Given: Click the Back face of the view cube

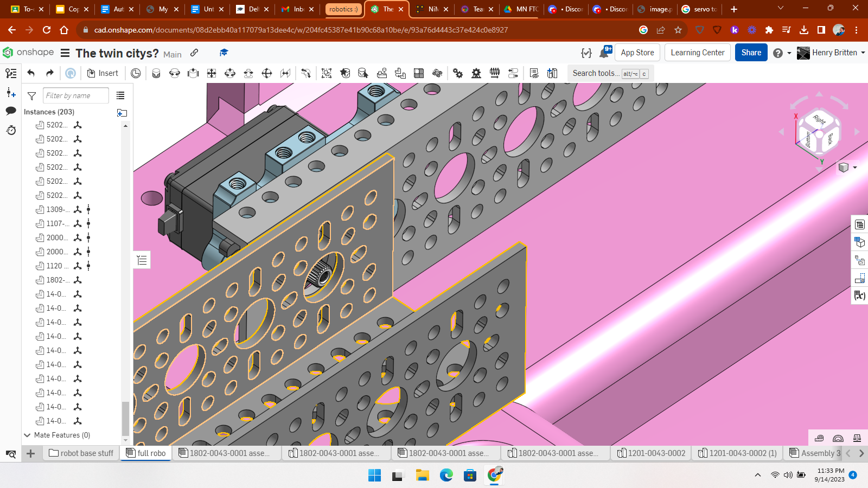Looking at the screenshot, I should click(829, 139).
